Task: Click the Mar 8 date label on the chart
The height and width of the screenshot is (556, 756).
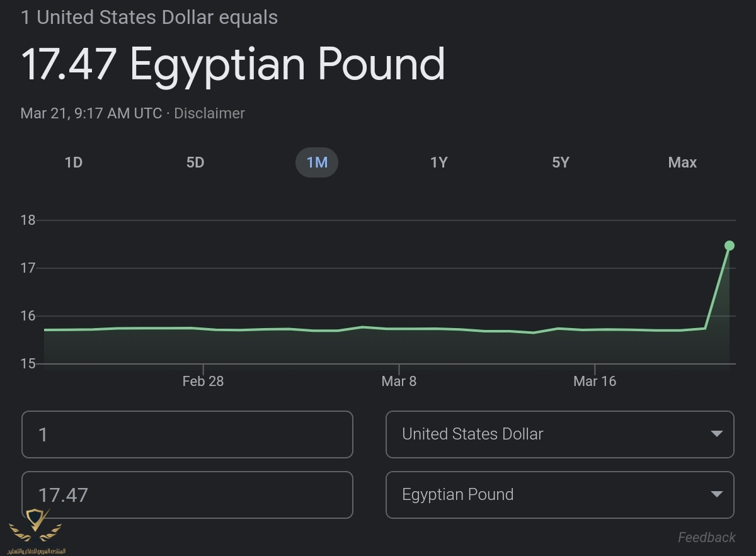Action: click(x=399, y=381)
